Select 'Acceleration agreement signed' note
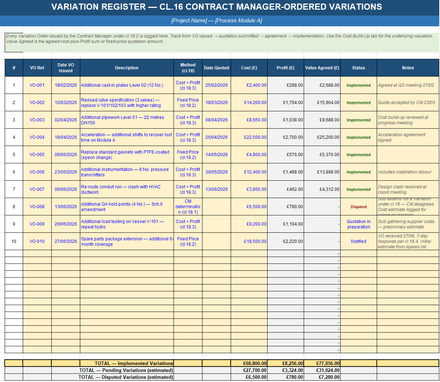The image size is (440, 382). pyautogui.click(x=408, y=137)
